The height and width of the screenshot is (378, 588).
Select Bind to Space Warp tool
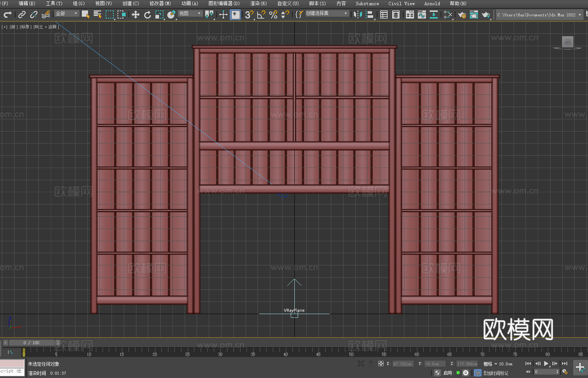tap(46, 14)
